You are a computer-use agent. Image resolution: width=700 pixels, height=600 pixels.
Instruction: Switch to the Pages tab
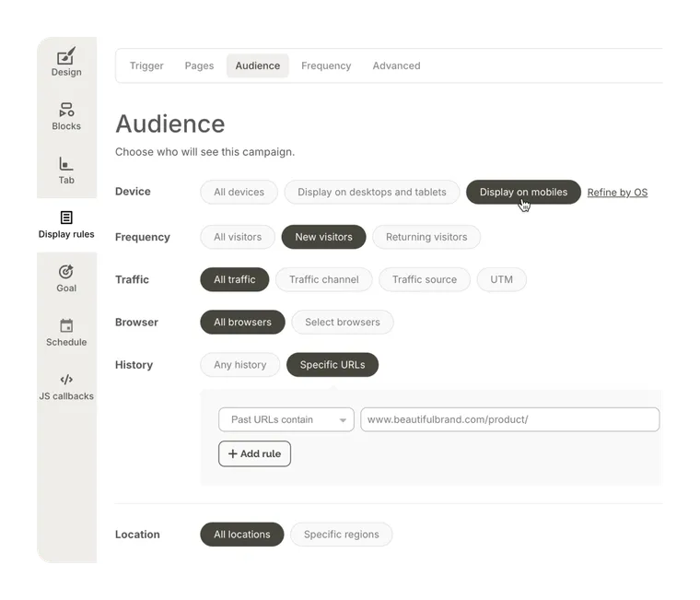(x=199, y=65)
